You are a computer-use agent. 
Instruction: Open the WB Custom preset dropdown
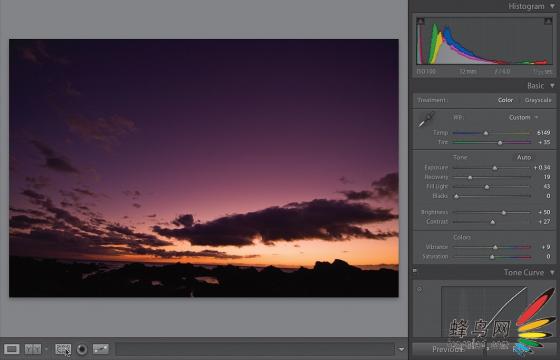click(x=523, y=118)
